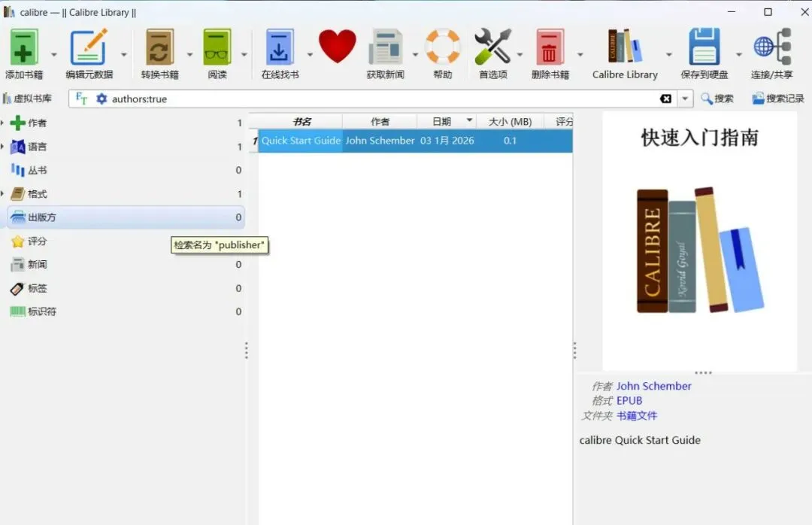Image resolution: width=812 pixels, height=525 pixels.
Task: Select the News (新闻) category
Action: (x=126, y=264)
